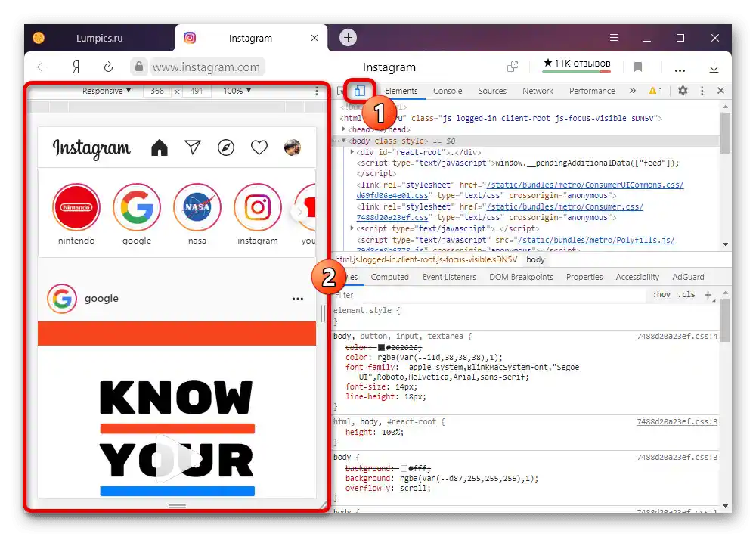Bookmark the page with bookmark icon
This screenshot has width=756, height=537.
[x=638, y=67]
